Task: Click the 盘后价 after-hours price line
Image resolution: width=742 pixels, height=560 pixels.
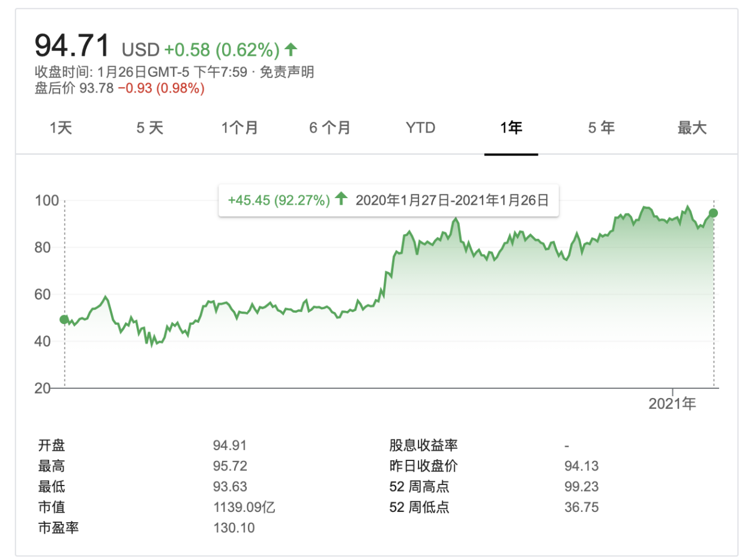Action: pos(119,89)
